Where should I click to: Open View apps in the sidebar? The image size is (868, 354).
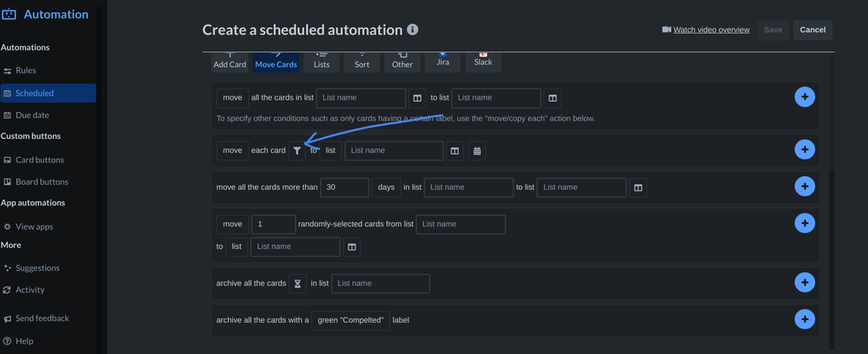pos(48,226)
